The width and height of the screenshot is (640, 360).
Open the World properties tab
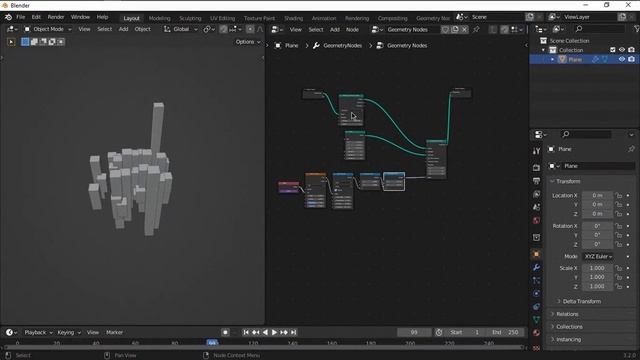pos(536,220)
